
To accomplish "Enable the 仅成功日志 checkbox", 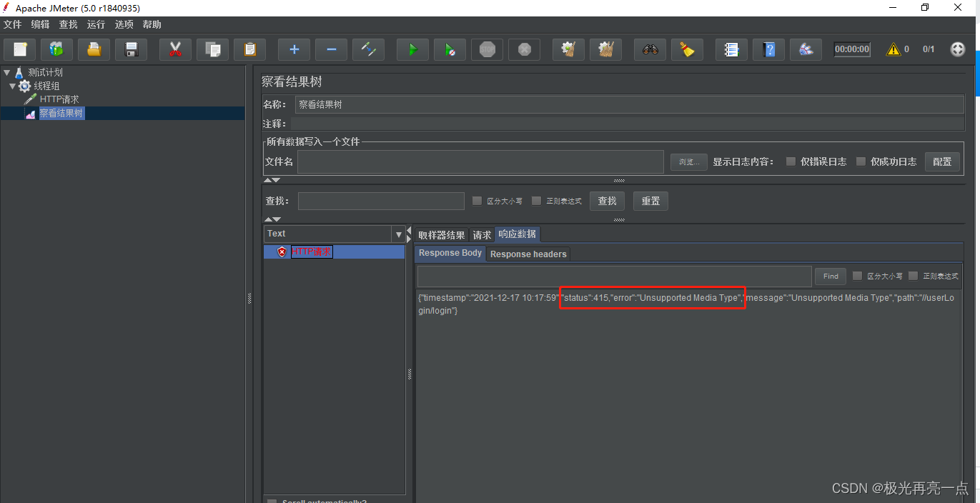I will [x=861, y=161].
